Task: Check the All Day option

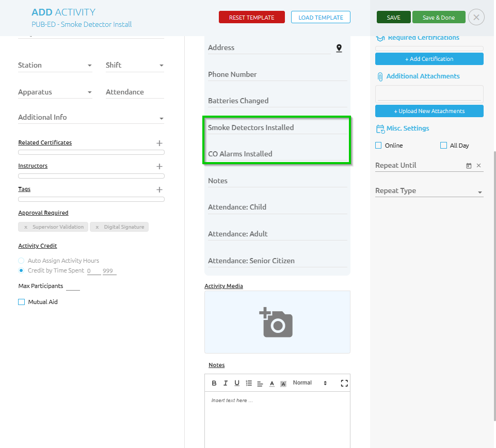Action: [443, 146]
